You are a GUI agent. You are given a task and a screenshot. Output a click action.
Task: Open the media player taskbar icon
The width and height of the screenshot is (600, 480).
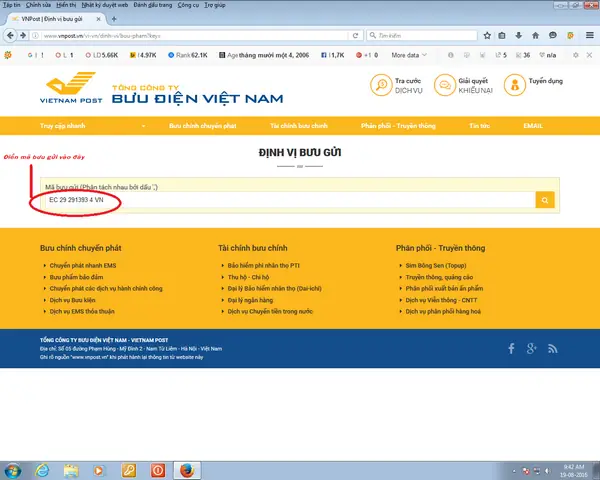coord(98,471)
